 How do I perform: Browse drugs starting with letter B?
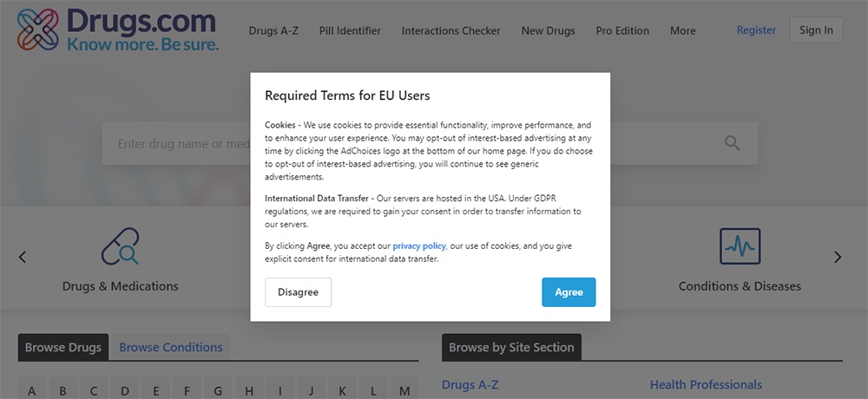point(62,390)
